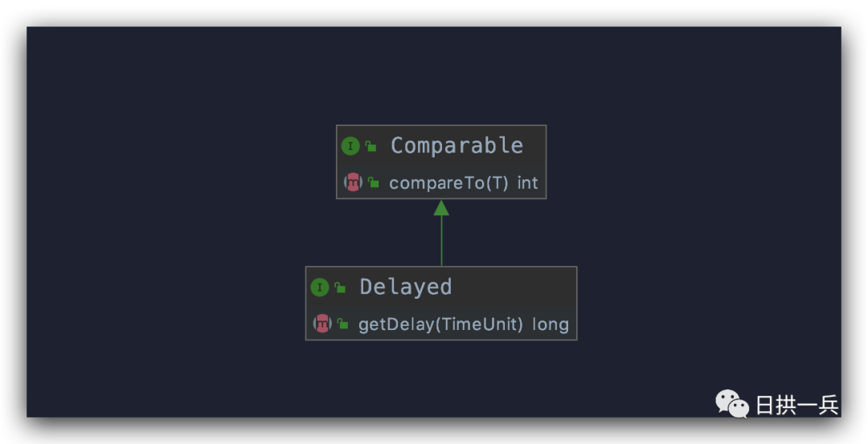
Task: Click the int return type label
Action: pyautogui.click(x=527, y=183)
